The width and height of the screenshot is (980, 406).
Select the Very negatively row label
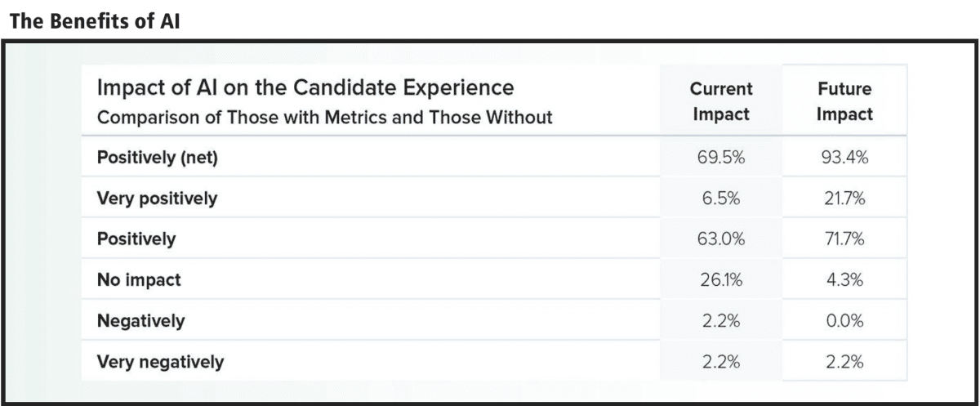160,362
